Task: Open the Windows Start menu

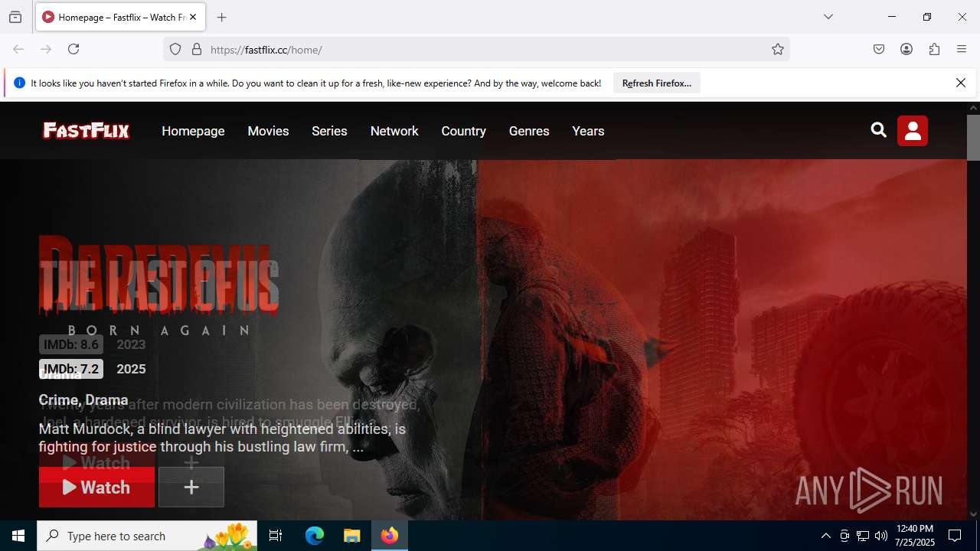Action: [18, 536]
